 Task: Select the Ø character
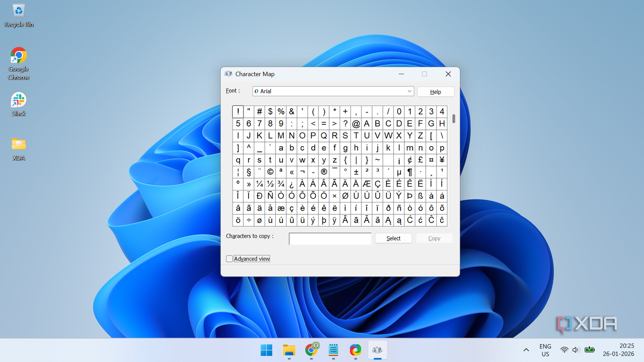[345, 196]
